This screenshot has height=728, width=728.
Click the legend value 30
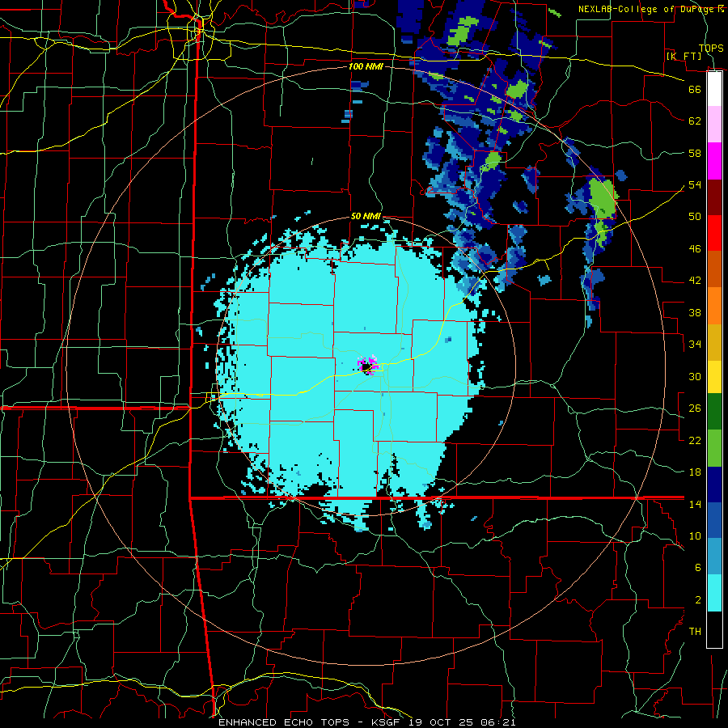click(x=695, y=376)
